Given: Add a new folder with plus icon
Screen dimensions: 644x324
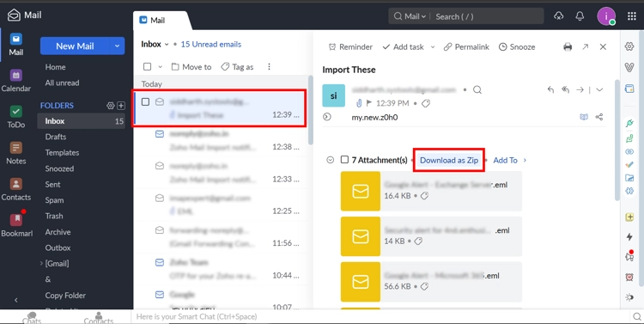Looking at the screenshot, I should pos(121,106).
